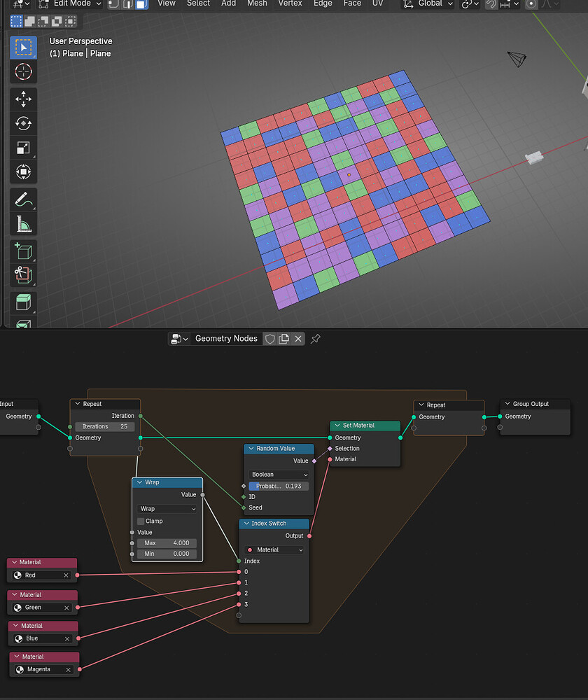Screen dimensions: 588x700
Task: Pin the Geometry Nodes node tree
Action: (x=315, y=339)
